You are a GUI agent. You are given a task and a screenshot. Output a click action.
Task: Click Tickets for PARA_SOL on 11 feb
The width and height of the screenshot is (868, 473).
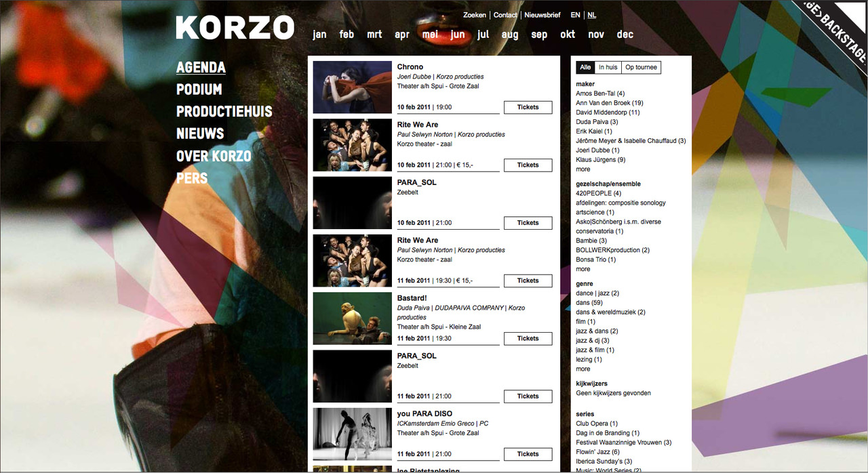(x=528, y=396)
